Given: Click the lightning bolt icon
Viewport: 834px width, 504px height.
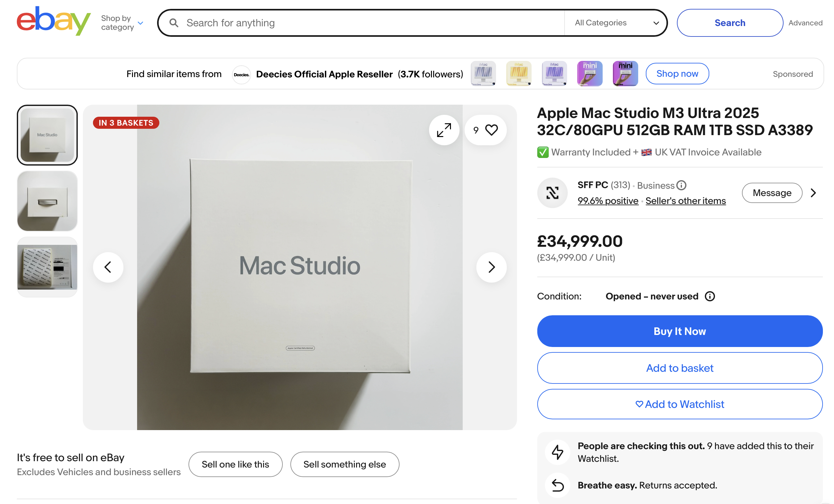Looking at the screenshot, I should coord(558,452).
